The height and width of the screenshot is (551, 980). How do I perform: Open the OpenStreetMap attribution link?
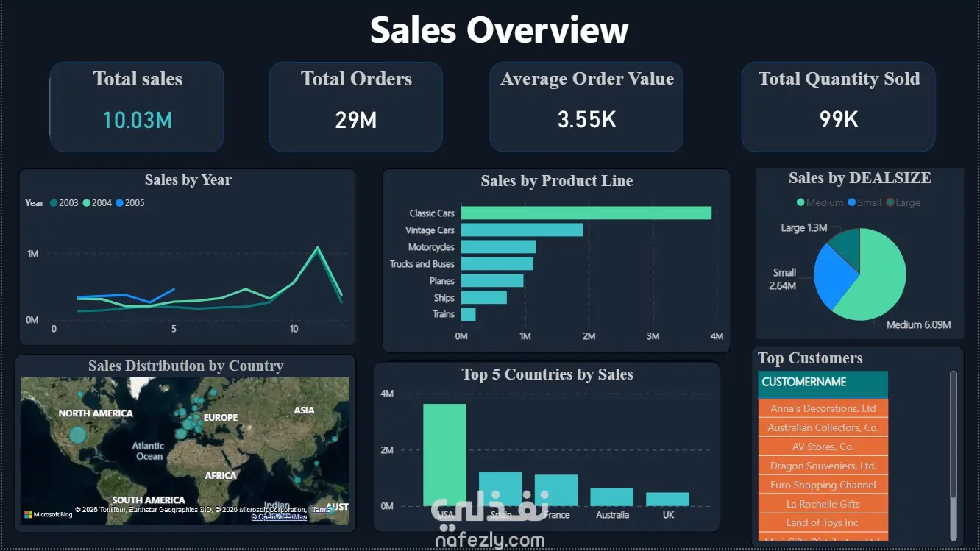coord(279,516)
